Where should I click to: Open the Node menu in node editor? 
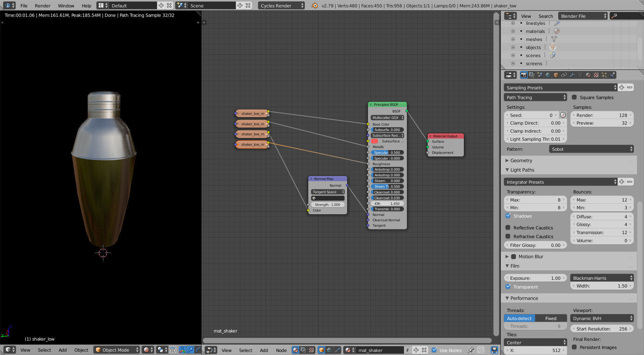pyautogui.click(x=281, y=350)
